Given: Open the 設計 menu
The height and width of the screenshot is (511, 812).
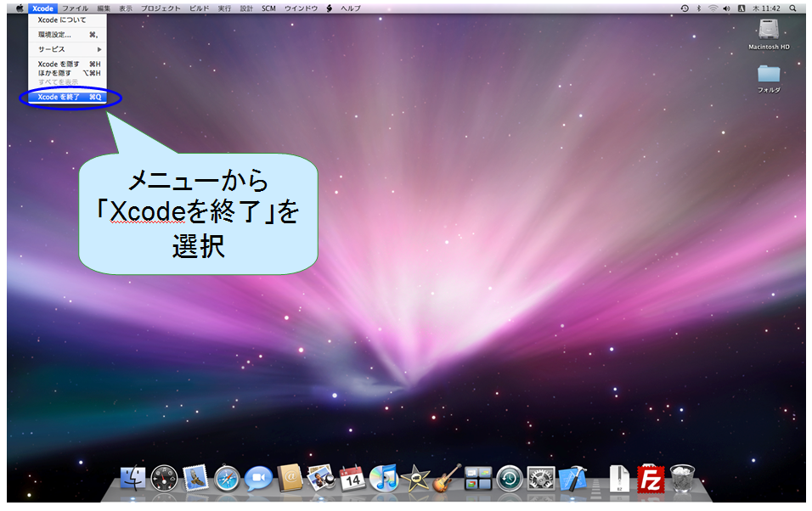Looking at the screenshot, I should (246, 8).
